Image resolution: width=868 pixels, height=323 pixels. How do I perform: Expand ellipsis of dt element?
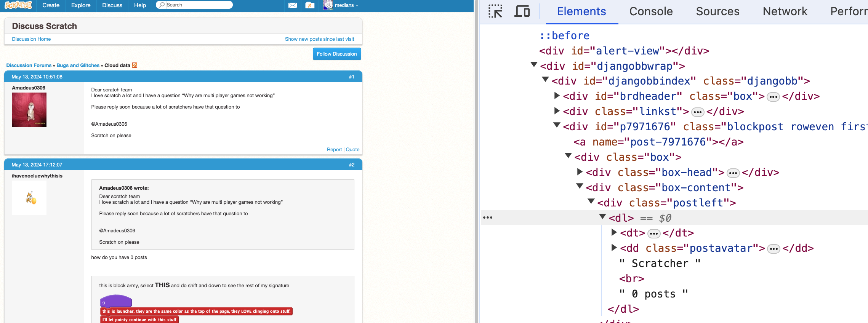coord(654,233)
